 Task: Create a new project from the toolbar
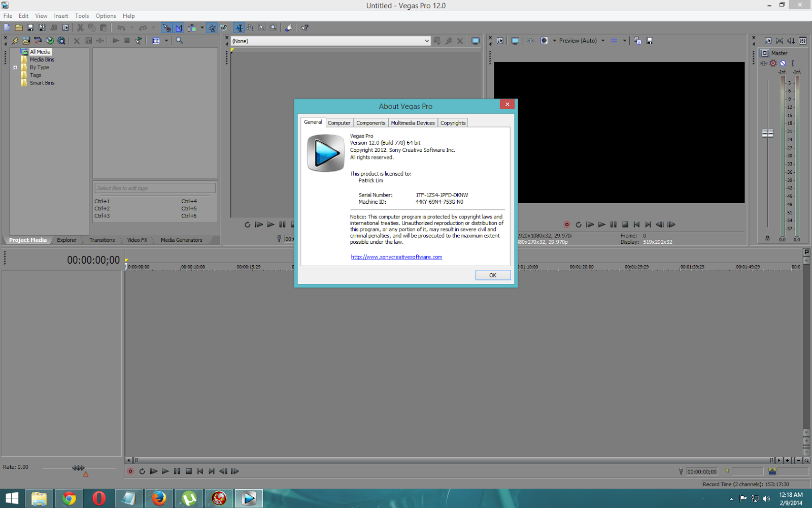7,28
